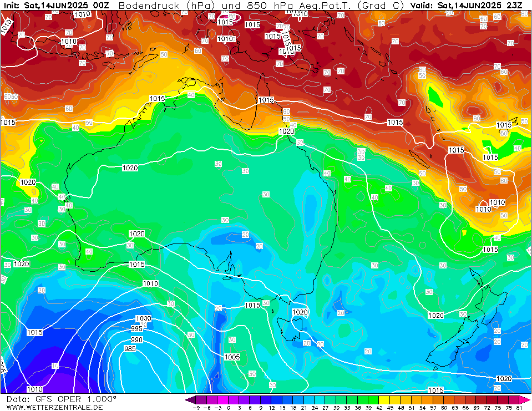The height and width of the screenshot is (411, 532).
Task: Click the purple legend swatch between 3 and 6
Action: (244, 399)
